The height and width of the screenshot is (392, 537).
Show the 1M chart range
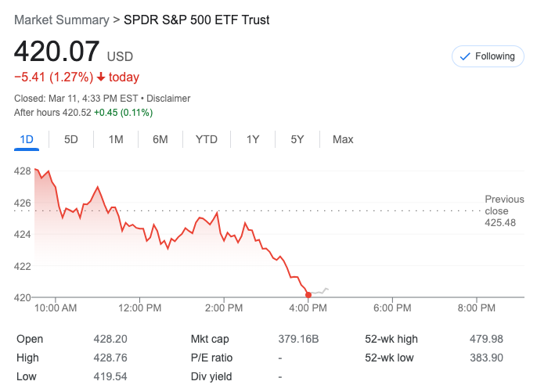tap(116, 140)
